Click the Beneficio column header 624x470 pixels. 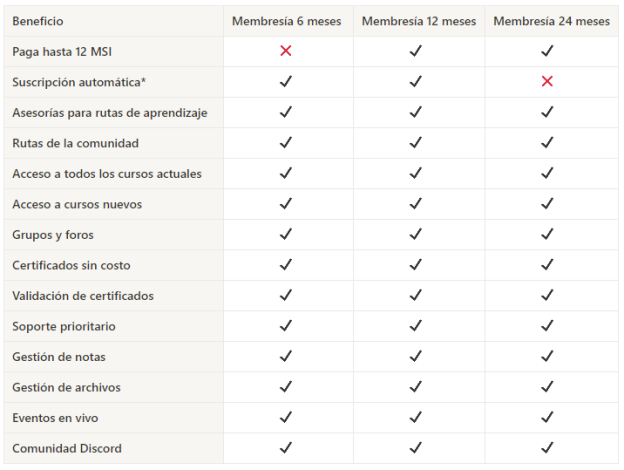(x=38, y=21)
